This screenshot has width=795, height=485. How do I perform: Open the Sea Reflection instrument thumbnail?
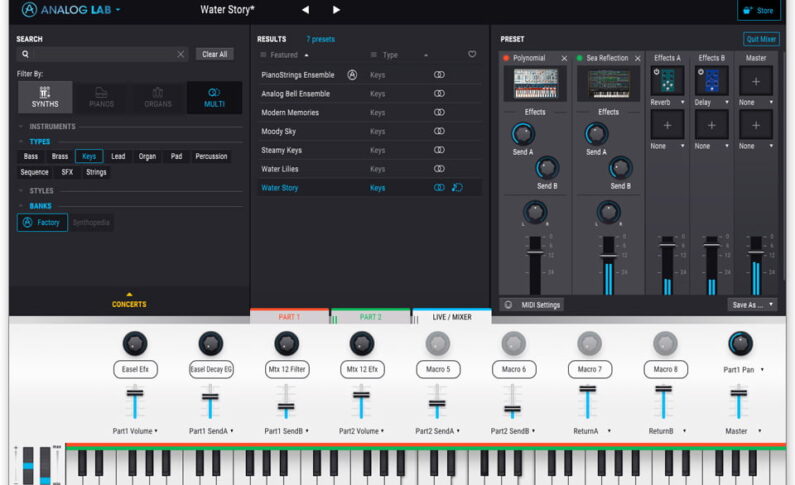coord(608,84)
